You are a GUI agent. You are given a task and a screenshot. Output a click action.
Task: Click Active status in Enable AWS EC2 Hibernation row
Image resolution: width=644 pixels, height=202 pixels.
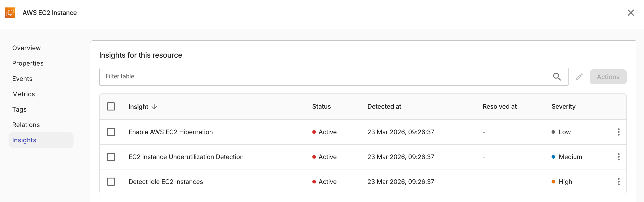coord(324,132)
